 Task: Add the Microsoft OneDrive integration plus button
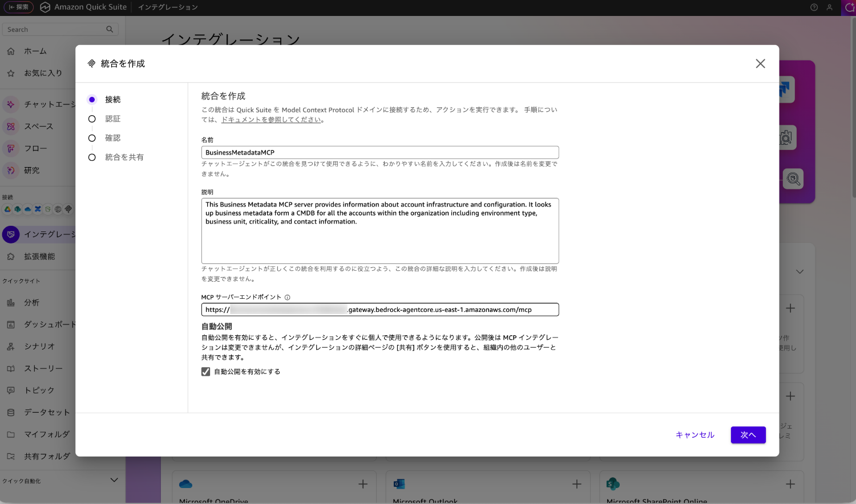[x=363, y=484]
